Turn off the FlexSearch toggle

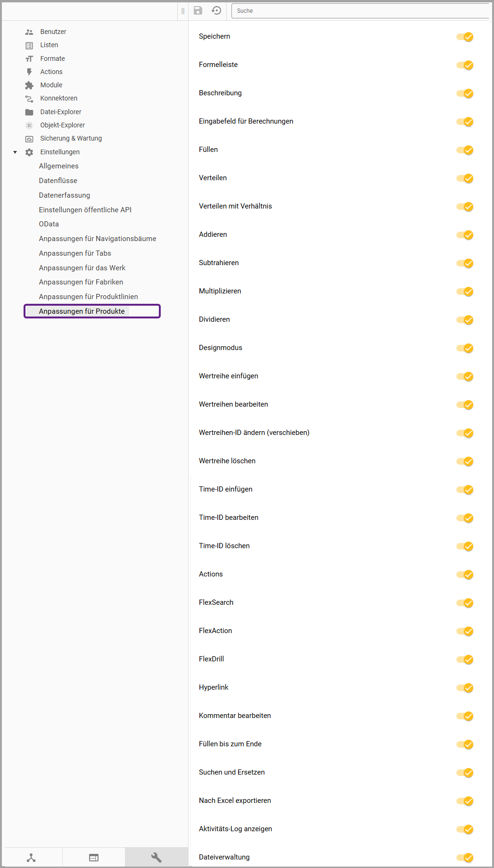(465, 603)
